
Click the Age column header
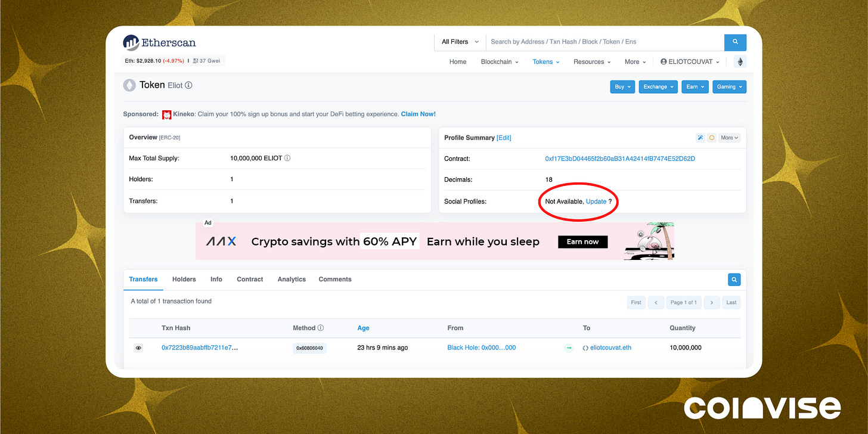[363, 328]
